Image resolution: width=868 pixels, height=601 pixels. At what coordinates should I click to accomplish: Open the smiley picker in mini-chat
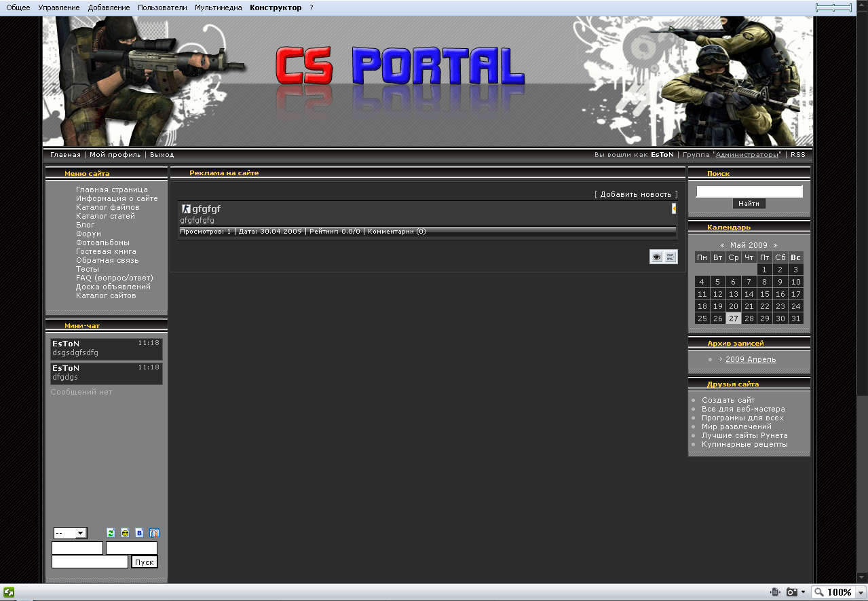coord(125,533)
